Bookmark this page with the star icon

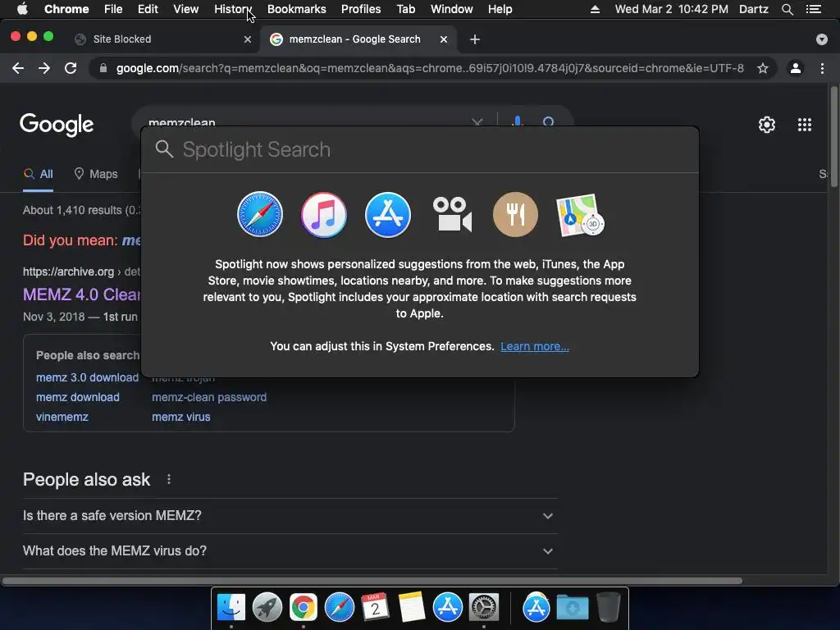pyautogui.click(x=763, y=68)
